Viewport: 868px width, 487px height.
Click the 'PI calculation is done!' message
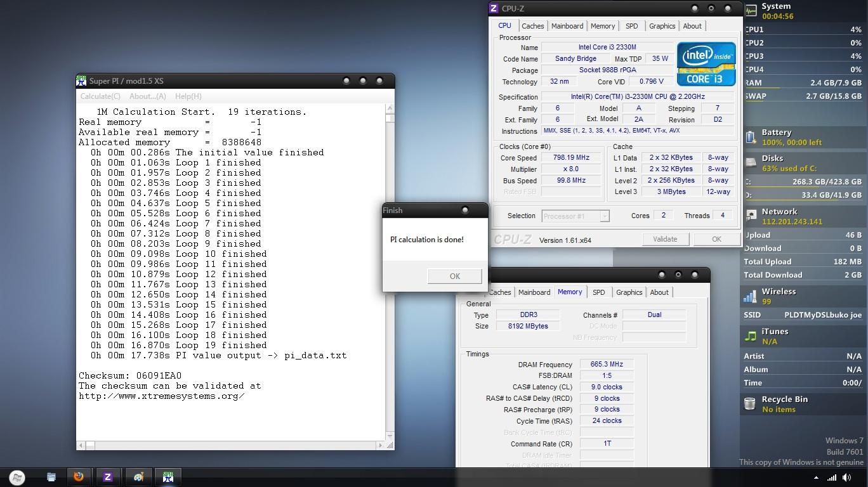tap(427, 240)
